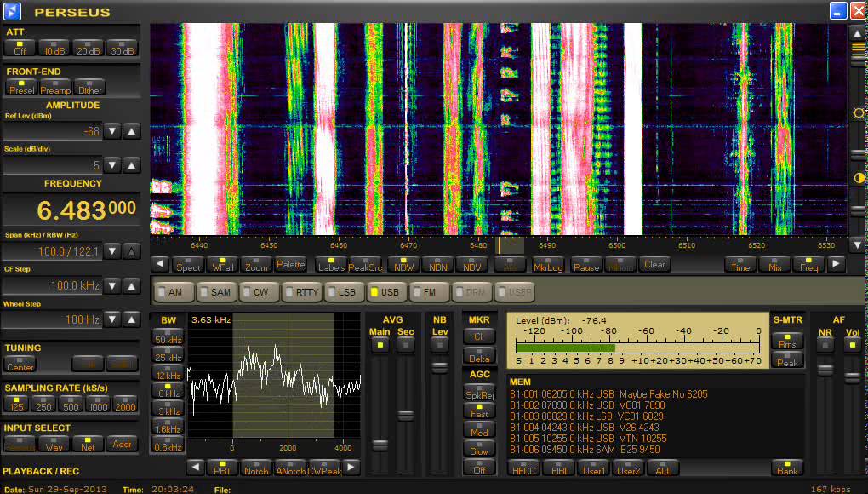Image resolution: width=868 pixels, height=494 pixels.
Task: Shift the spectrum left with arrow button
Action: point(160,264)
